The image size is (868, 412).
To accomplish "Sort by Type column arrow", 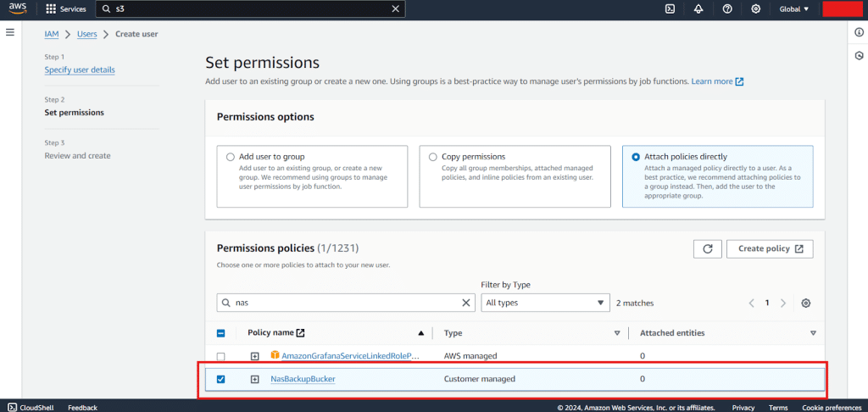I will (x=617, y=333).
